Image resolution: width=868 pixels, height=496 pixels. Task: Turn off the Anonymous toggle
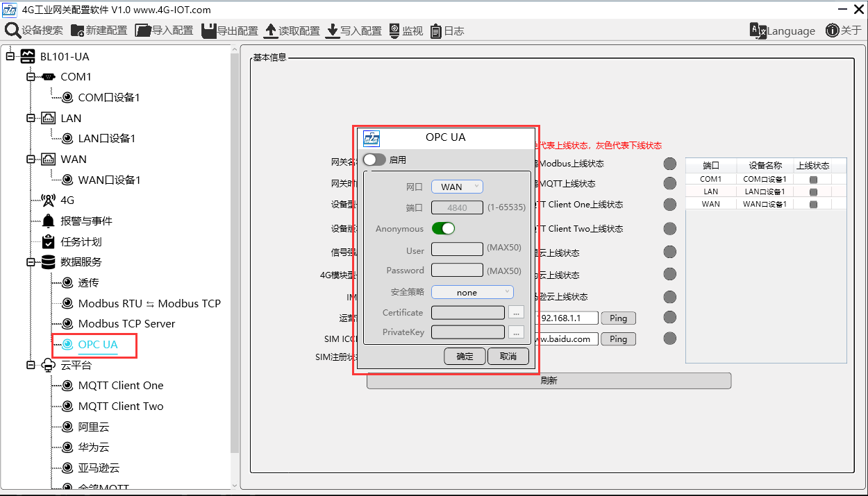pyautogui.click(x=443, y=228)
